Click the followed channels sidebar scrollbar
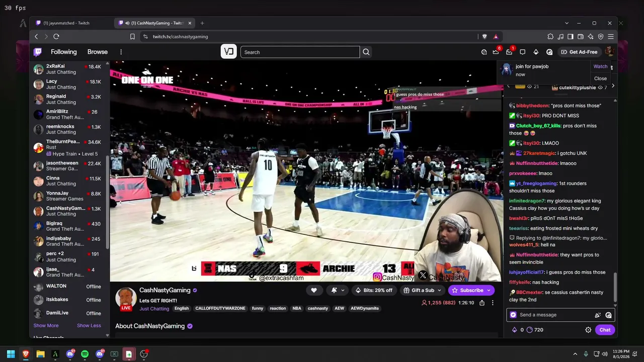This screenshot has height=362, width=644. point(108,201)
